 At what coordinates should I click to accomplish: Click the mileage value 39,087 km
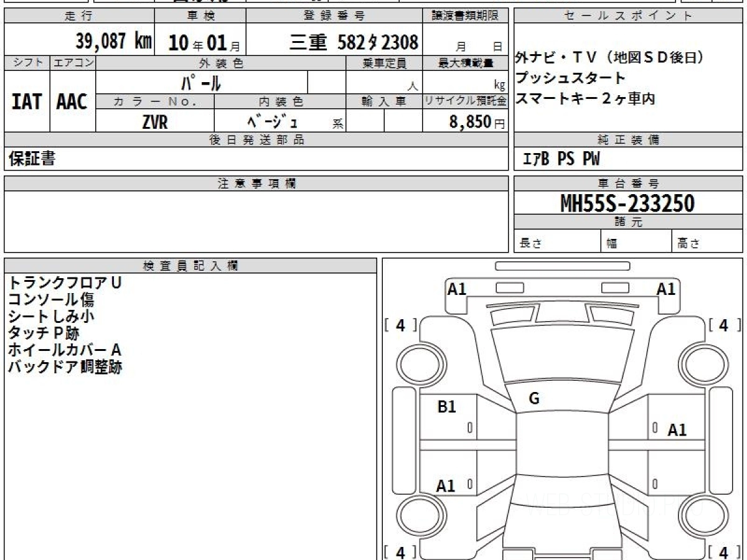coord(113,42)
